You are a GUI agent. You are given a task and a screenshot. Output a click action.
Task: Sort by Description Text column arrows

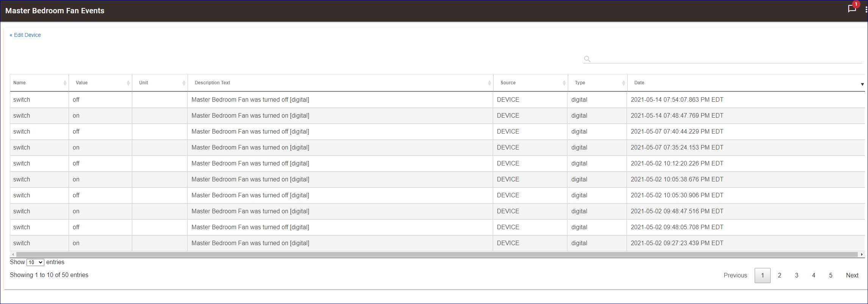489,83
